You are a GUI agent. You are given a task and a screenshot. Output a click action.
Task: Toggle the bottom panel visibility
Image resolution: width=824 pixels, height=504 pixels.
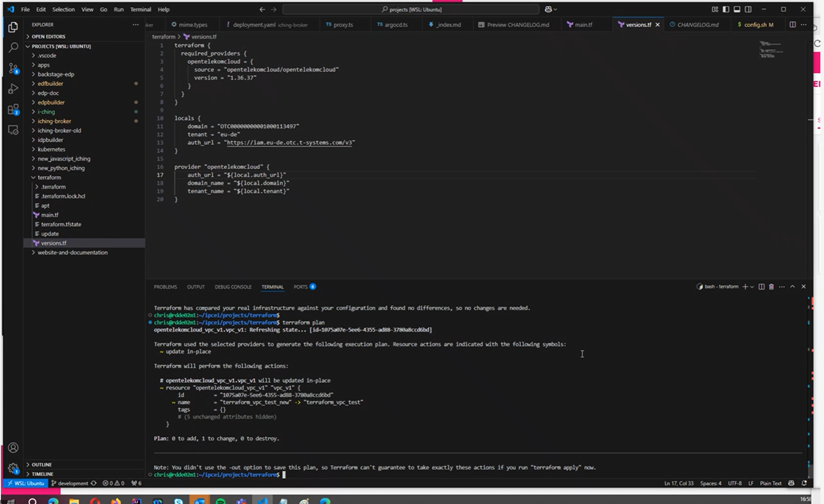(737, 9)
